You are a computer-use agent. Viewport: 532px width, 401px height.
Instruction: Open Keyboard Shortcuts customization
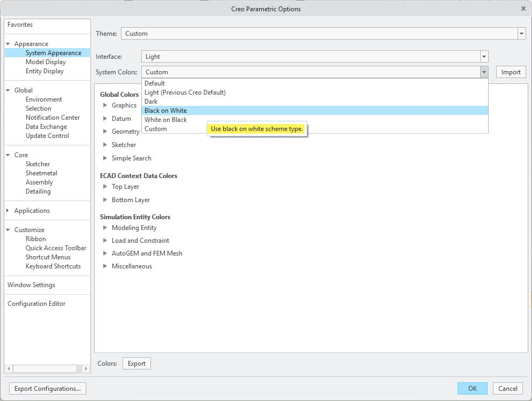(54, 266)
